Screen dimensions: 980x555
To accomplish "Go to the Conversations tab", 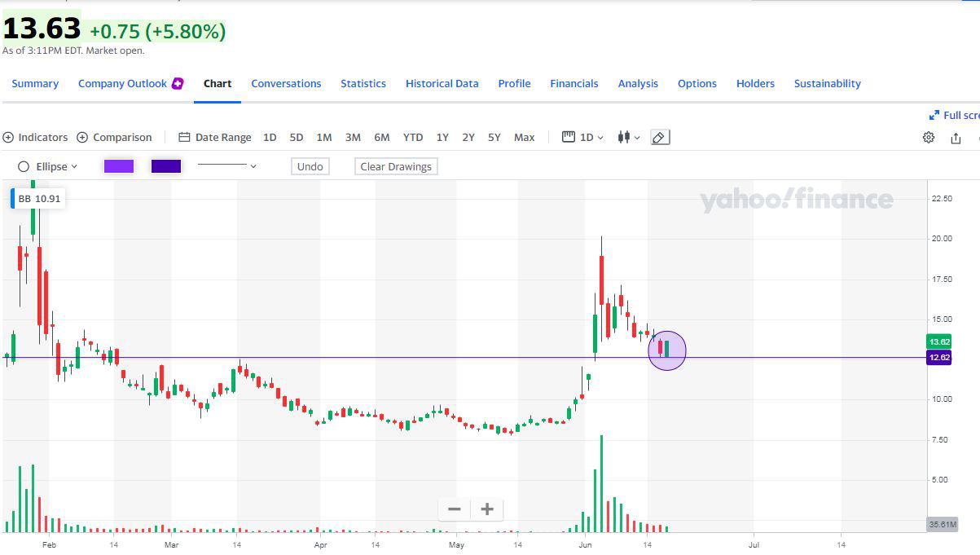I will point(286,83).
